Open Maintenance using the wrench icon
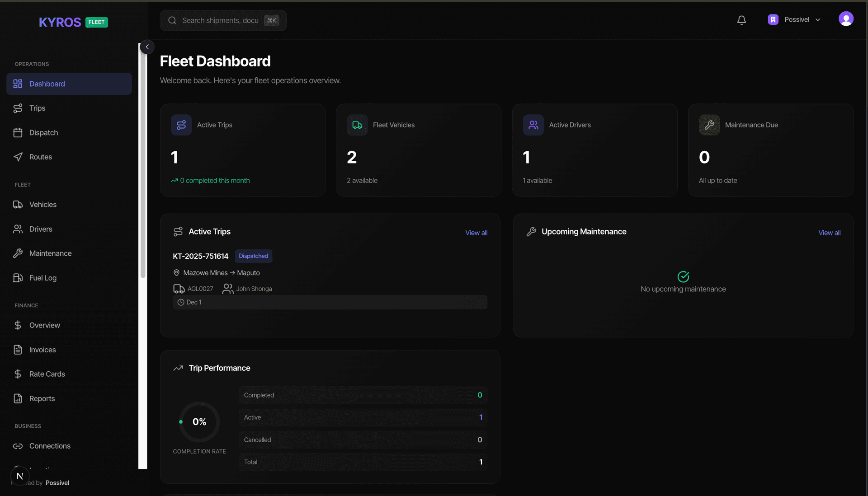 pyautogui.click(x=18, y=253)
